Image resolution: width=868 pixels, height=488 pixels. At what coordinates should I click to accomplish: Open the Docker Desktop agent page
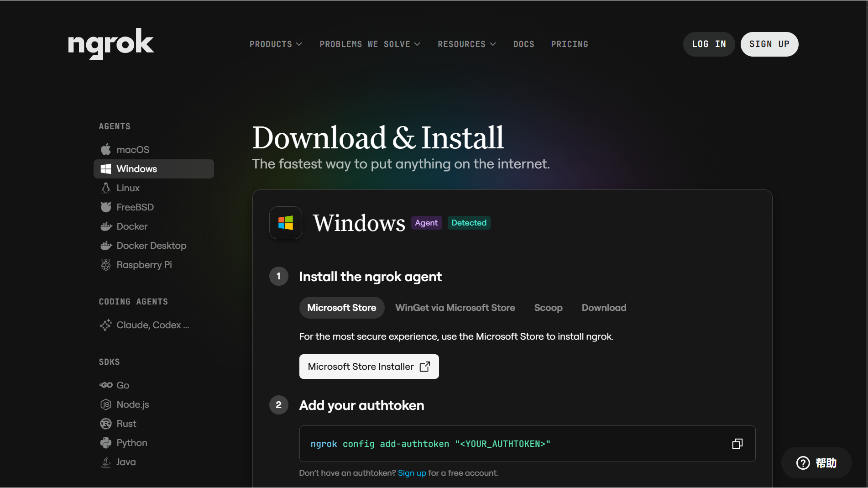click(x=154, y=246)
